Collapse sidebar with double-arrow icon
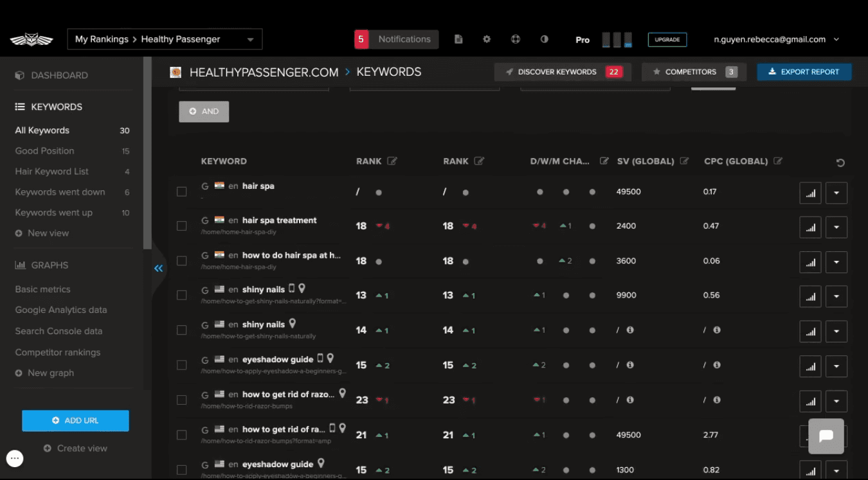The height and width of the screenshot is (480, 868). (x=158, y=268)
